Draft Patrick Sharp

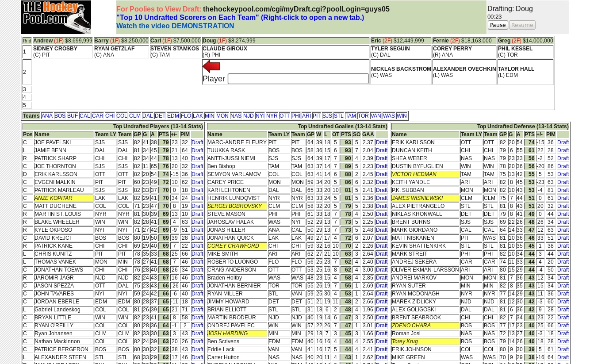pos(197,158)
